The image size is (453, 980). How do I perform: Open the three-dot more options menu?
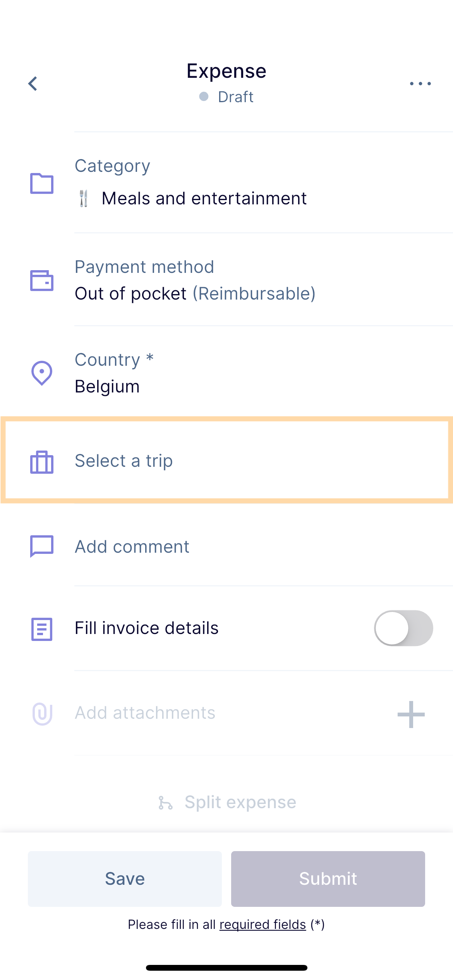[x=420, y=83]
